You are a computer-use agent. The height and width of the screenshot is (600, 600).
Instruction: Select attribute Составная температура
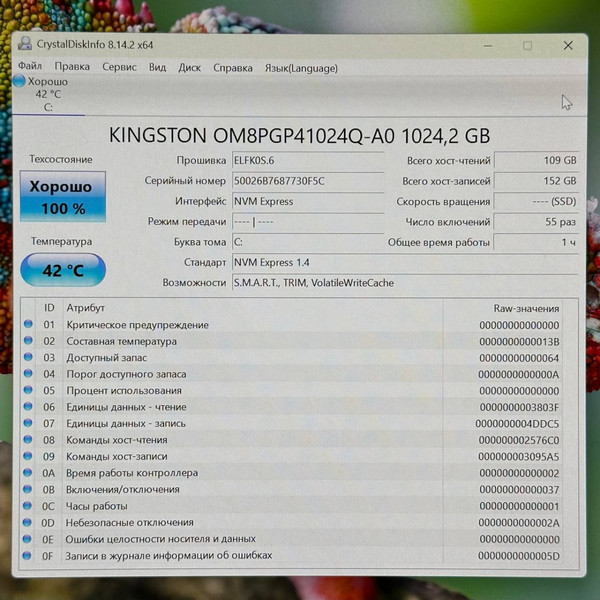pyautogui.click(x=122, y=341)
